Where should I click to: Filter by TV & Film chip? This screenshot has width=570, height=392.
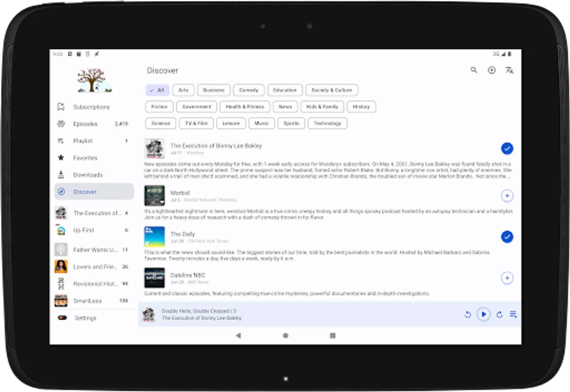[x=196, y=123]
